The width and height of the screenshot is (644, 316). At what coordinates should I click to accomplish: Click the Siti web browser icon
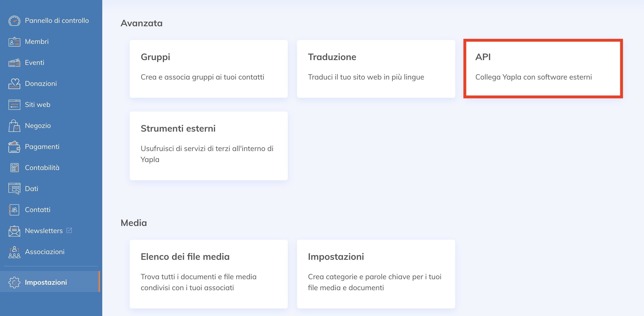pyautogui.click(x=14, y=105)
